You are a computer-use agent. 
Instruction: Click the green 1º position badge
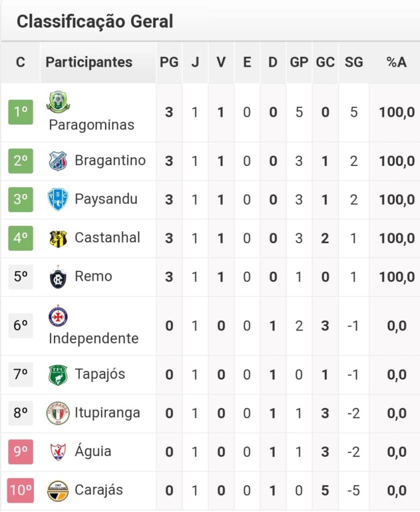click(20, 112)
